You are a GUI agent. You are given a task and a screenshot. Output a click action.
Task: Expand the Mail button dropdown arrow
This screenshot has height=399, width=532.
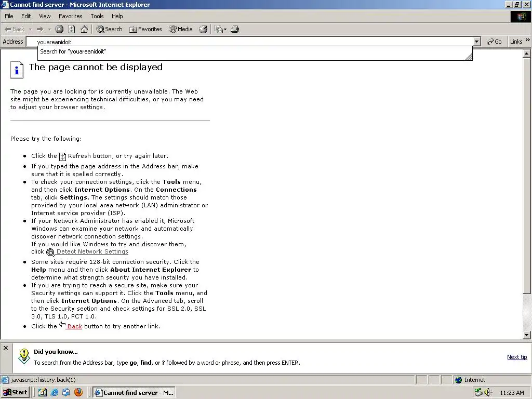click(225, 30)
